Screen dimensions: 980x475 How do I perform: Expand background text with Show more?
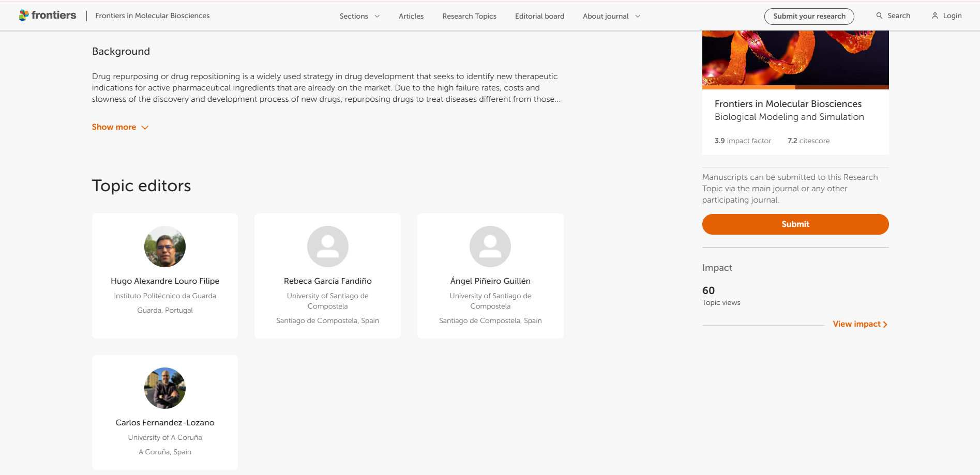tap(120, 127)
